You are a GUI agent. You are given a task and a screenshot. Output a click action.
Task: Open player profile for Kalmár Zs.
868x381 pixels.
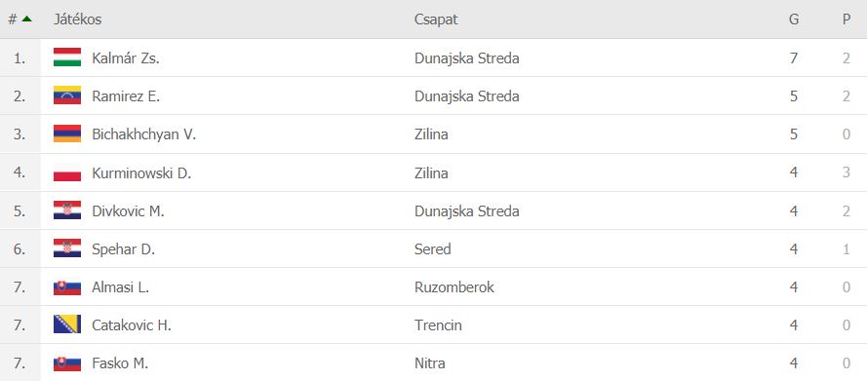click(x=126, y=58)
